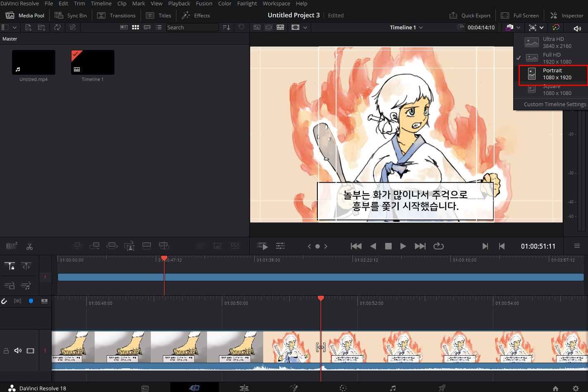Click the Append to end icon

(94, 246)
